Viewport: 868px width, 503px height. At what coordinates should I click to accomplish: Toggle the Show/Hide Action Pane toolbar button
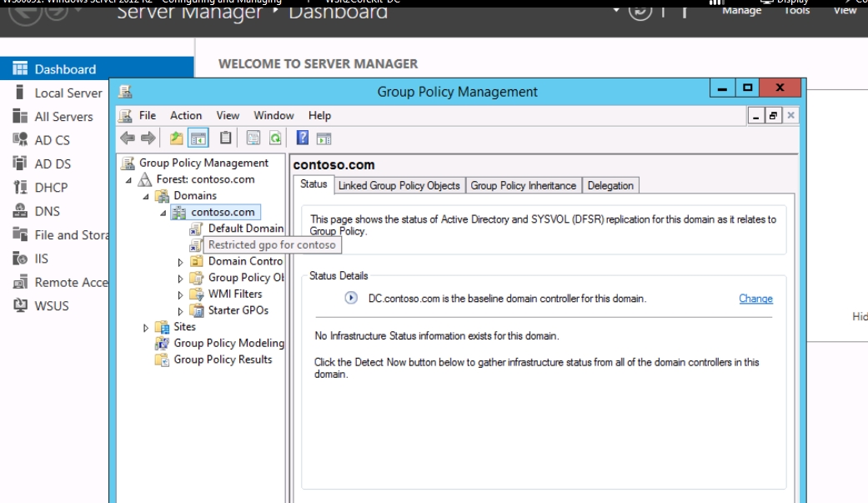point(324,138)
